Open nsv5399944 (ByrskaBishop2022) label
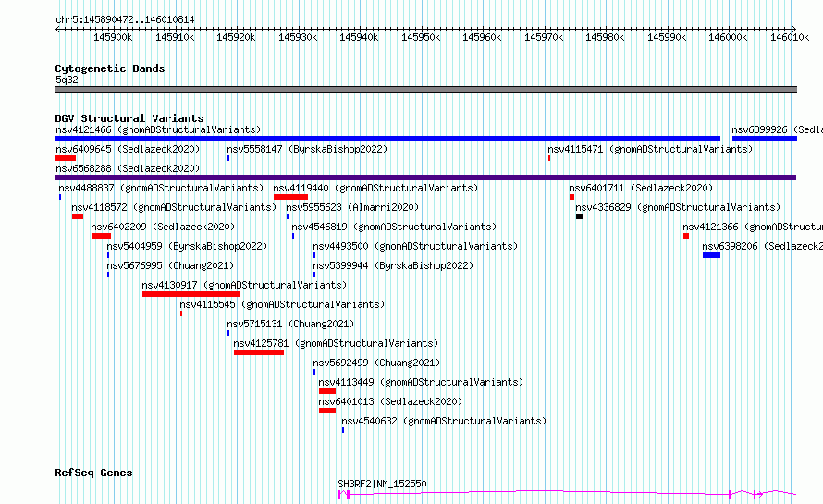The width and height of the screenshot is (823, 504). pos(393,265)
